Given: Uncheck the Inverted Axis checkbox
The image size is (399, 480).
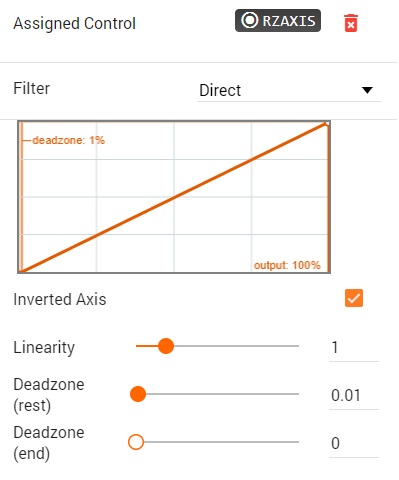Looking at the screenshot, I should point(354,298).
